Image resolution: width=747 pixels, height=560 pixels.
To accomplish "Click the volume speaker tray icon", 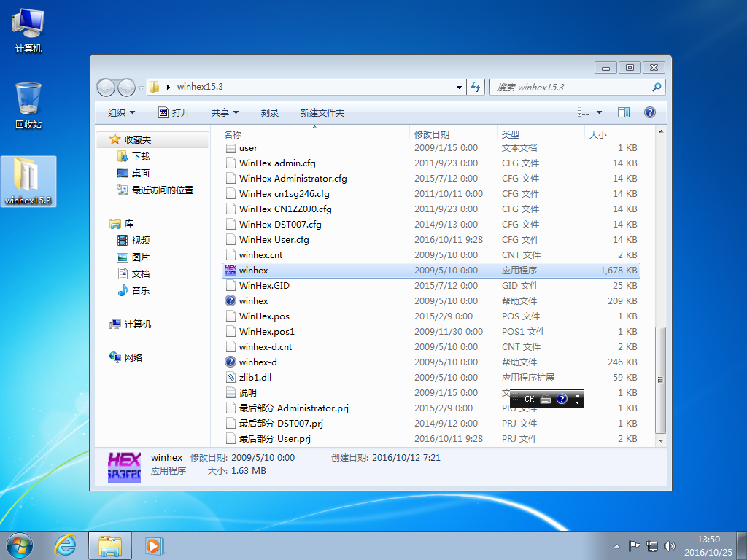I will 670,546.
